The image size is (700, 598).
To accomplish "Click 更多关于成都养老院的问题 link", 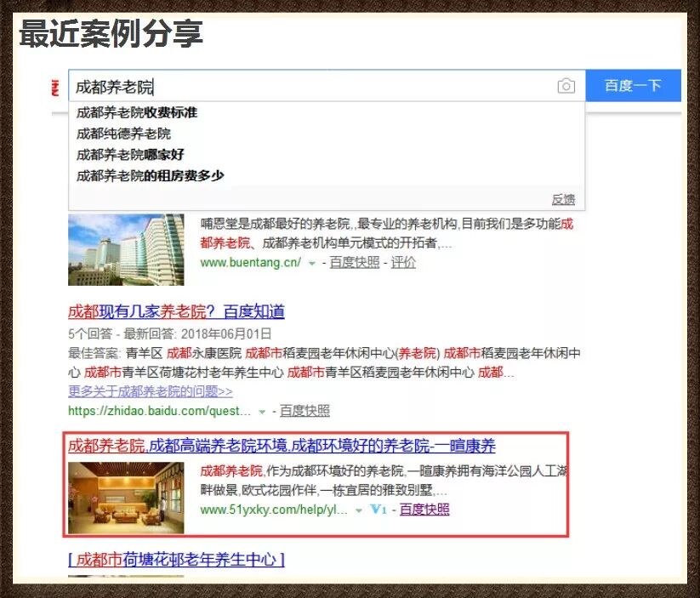I will tap(151, 391).
